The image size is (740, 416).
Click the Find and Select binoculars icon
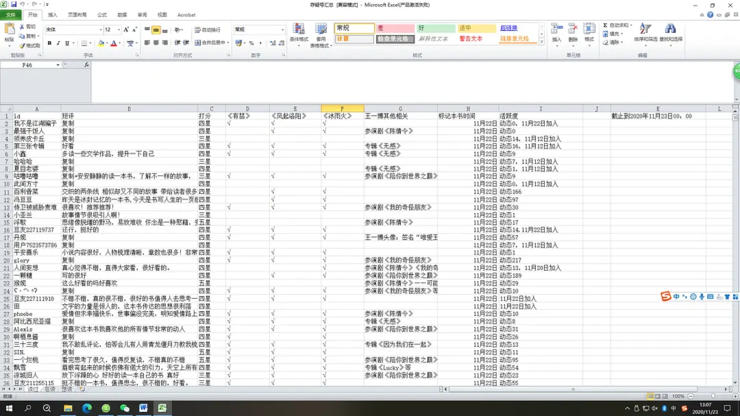tap(670, 29)
